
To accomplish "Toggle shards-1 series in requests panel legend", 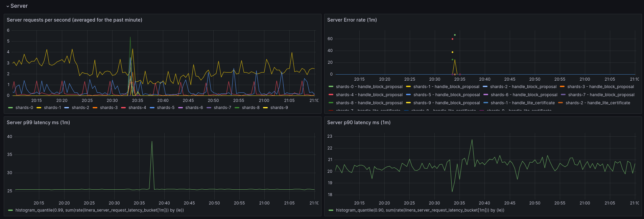I will point(52,108).
